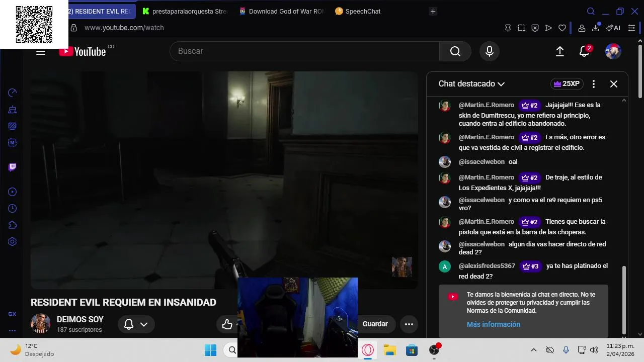Open the browser profile person icon
644x362 pixels.
582,28
